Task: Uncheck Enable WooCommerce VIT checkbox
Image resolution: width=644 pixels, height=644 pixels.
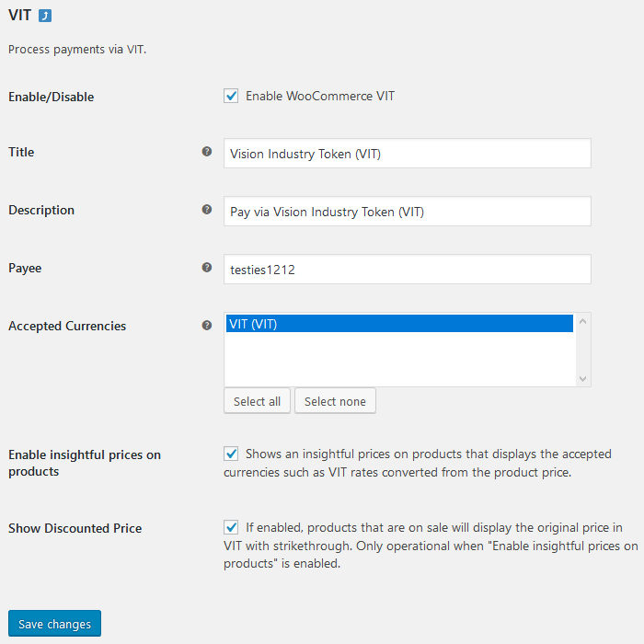Action: tap(231, 96)
